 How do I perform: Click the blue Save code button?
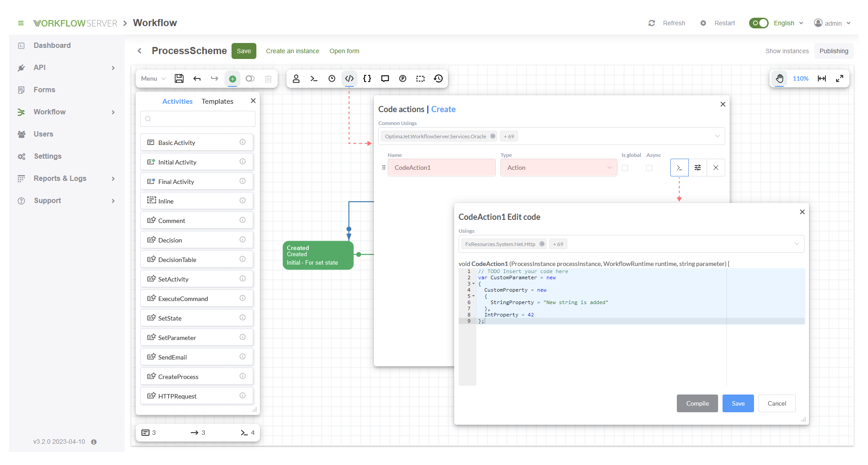738,403
